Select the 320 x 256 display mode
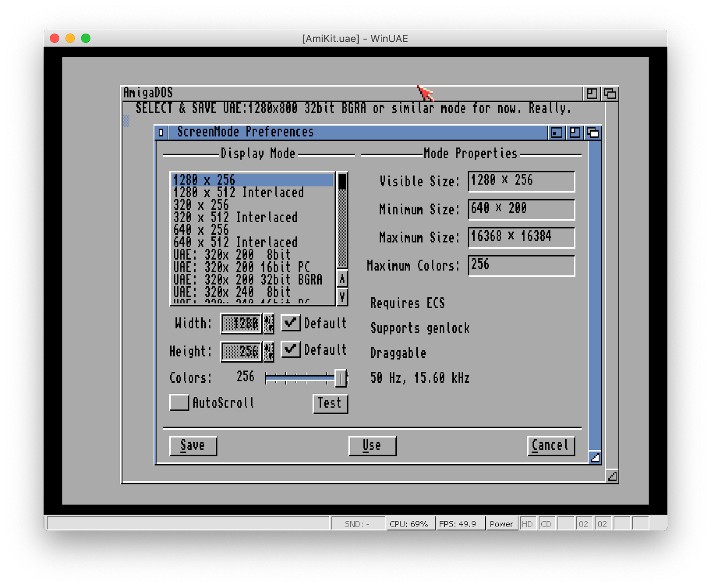The height and width of the screenshot is (588, 711). [x=252, y=205]
